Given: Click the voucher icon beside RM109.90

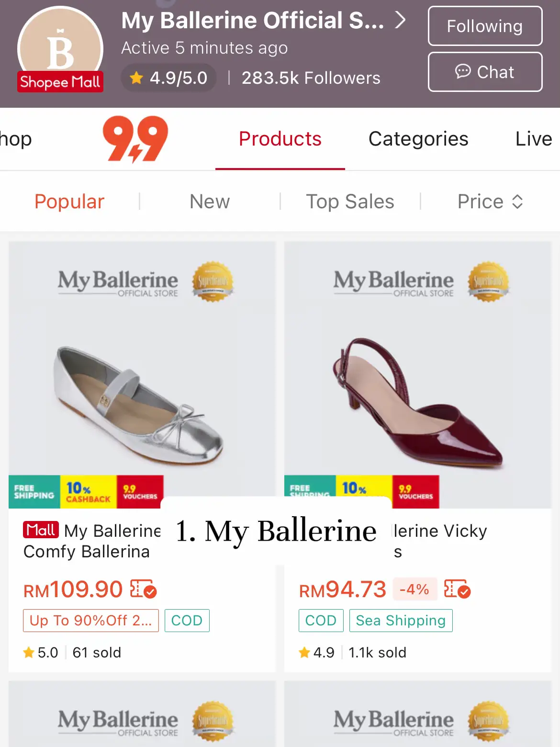Looking at the screenshot, I should 143,589.
